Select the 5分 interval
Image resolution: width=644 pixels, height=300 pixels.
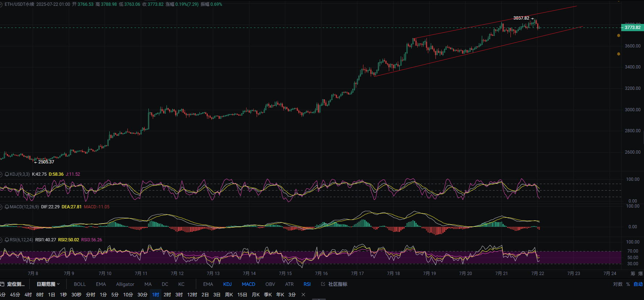tap(115, 295)
